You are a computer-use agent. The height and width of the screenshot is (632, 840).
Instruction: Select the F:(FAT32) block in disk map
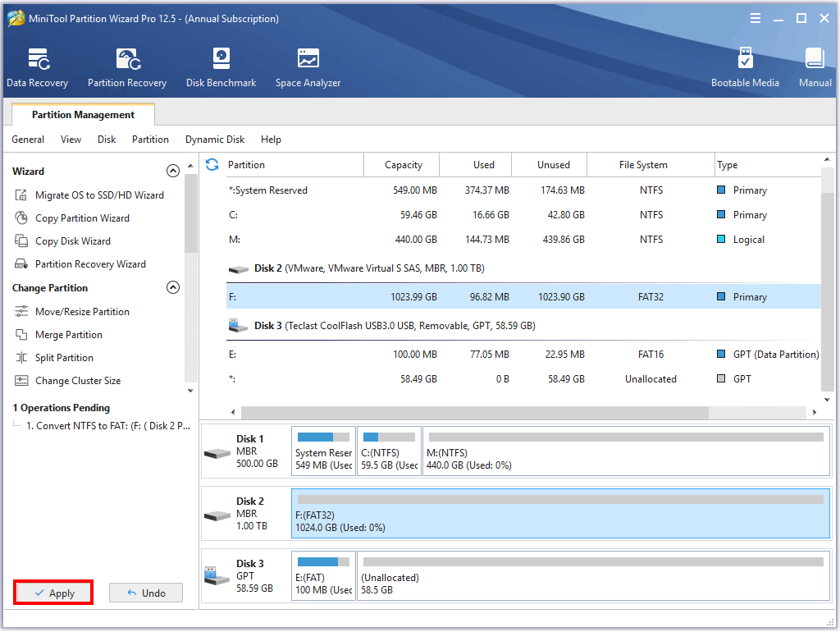(x=560, y=513)
